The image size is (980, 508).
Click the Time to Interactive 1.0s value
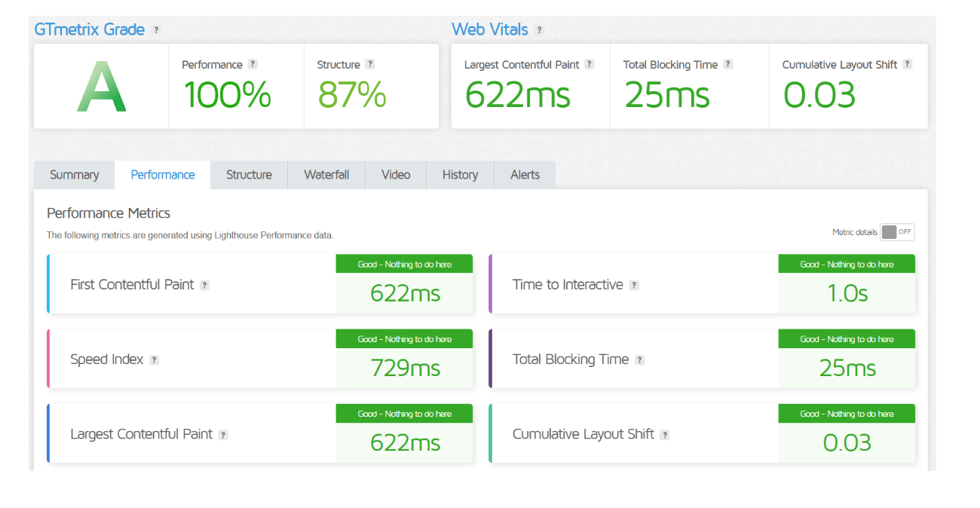(847, 293)
